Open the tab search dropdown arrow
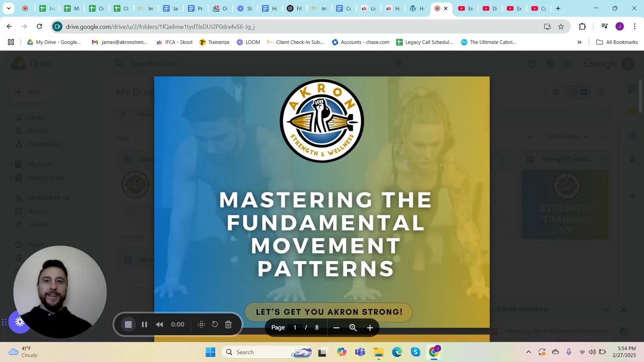 click(9, 9)
